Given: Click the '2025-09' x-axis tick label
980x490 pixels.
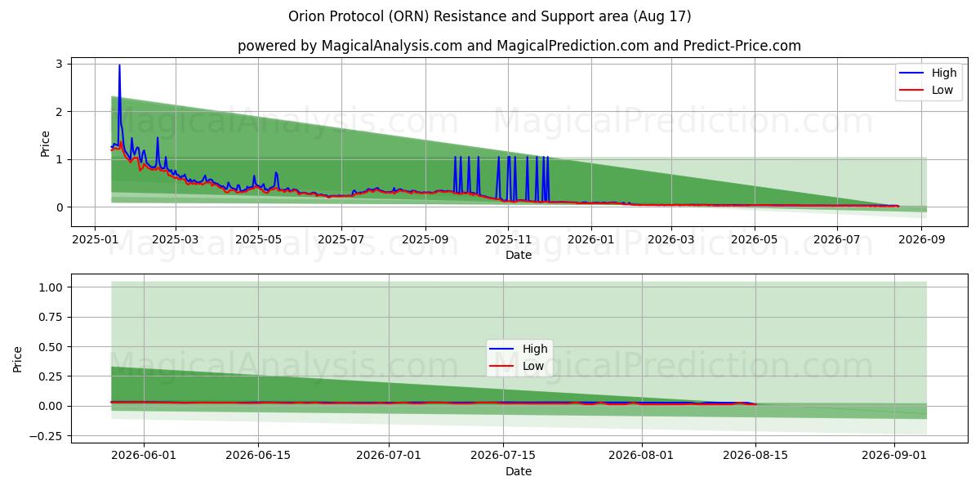Looking at the screenshot, I should point(425,239).
